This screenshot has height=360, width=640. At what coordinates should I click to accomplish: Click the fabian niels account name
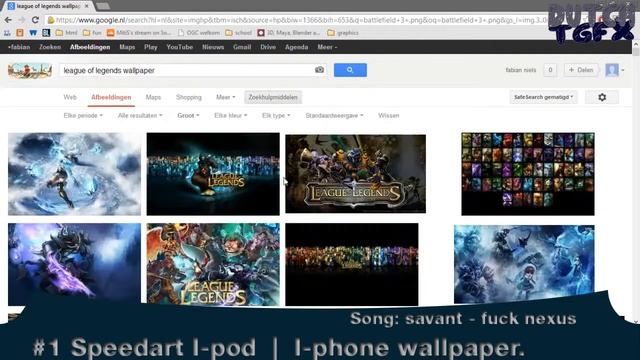click(520, 70)
